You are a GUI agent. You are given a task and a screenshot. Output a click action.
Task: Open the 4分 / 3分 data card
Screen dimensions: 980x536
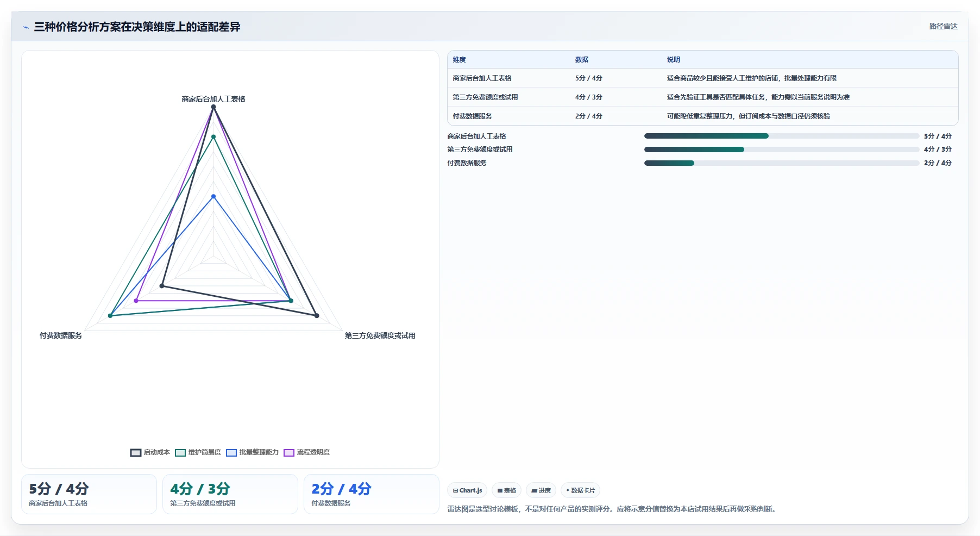(230, 494)
